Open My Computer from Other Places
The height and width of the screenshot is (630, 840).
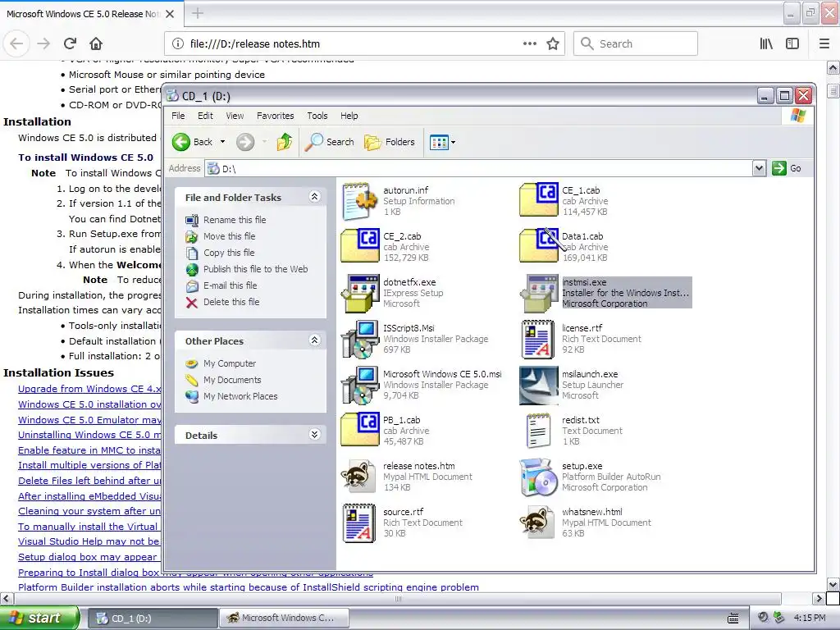pyautogui.click(x=230, y=363)
